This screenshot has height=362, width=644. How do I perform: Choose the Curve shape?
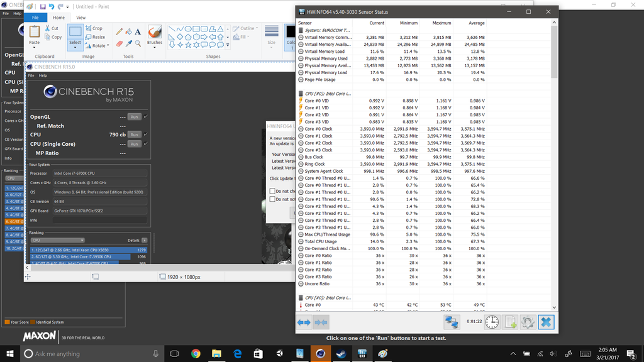point(180,29)
